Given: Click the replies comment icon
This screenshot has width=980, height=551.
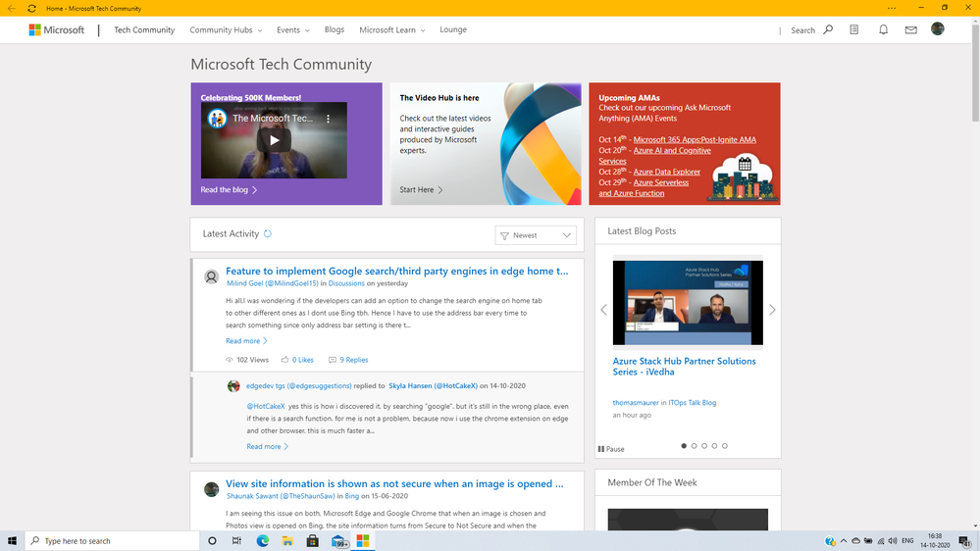Looking at the screenshot, I should point(333,360).
